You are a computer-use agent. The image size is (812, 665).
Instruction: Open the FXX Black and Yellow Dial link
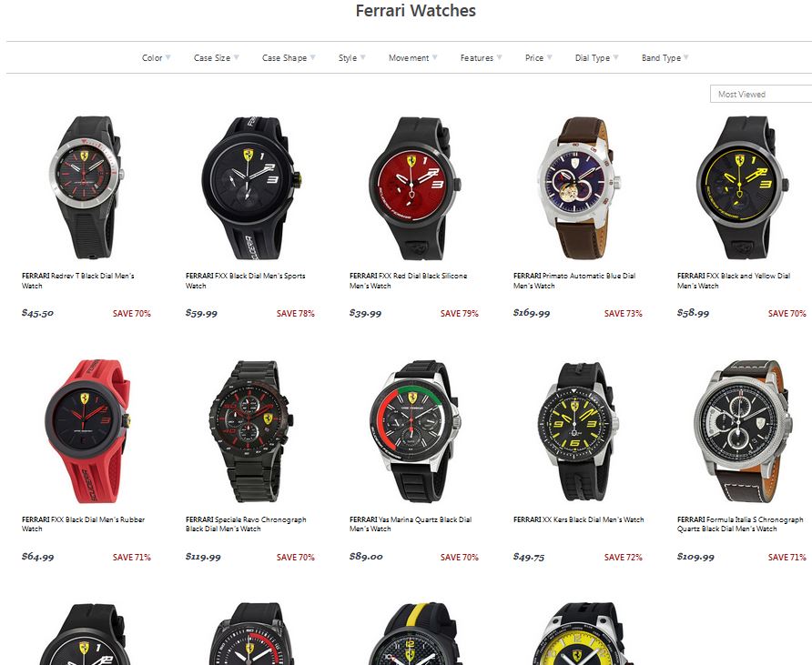coord(734,280)
